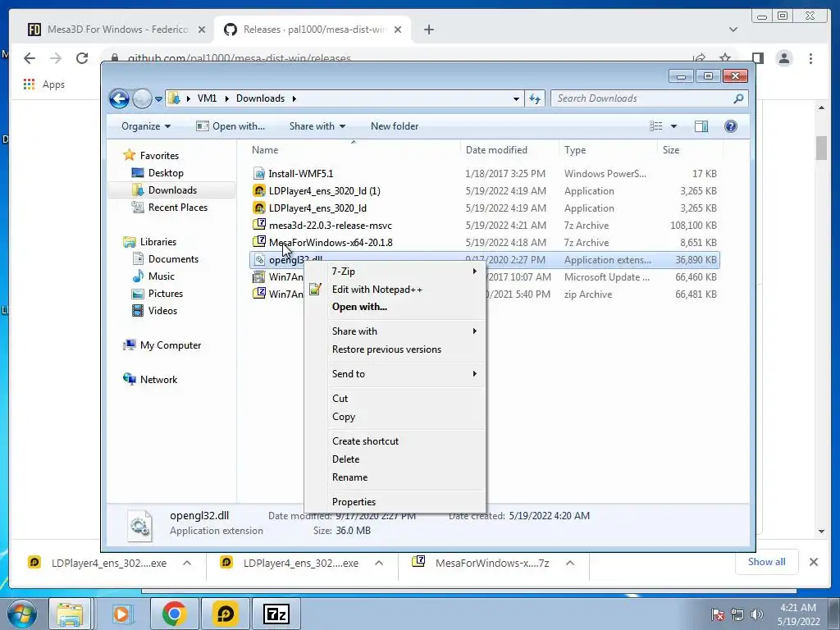Open Chrome tab search dropdown

[733, 30]
